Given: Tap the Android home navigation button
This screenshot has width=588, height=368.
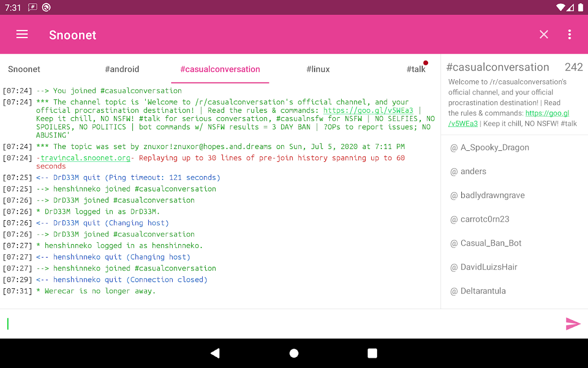Looking at the screenshot, I should click(x=294, y=353).
